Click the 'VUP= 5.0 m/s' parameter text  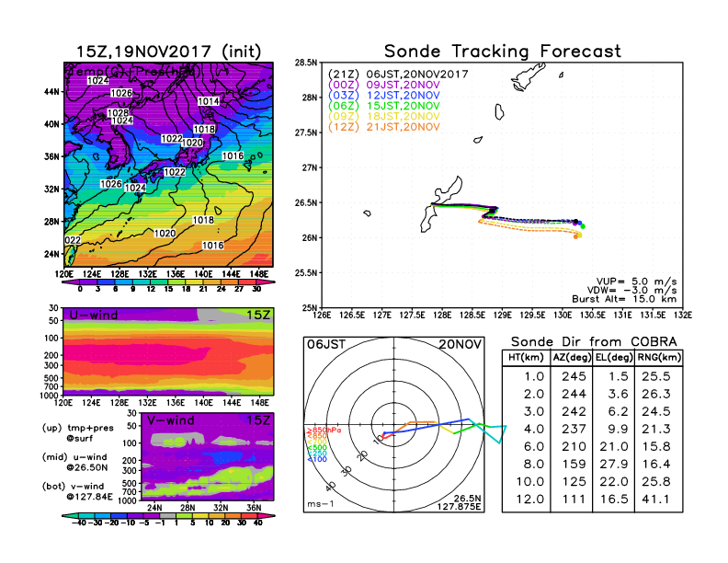[x=636, y=281]
